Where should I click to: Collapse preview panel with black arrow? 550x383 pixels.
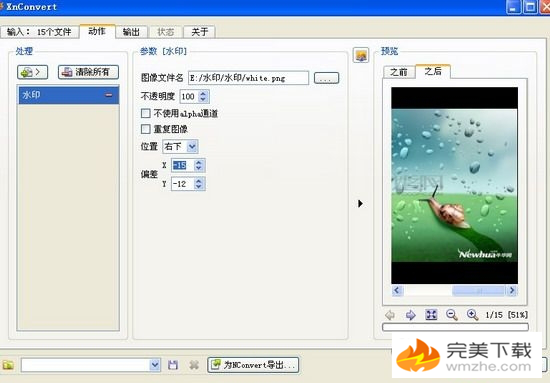pos(360,203)
